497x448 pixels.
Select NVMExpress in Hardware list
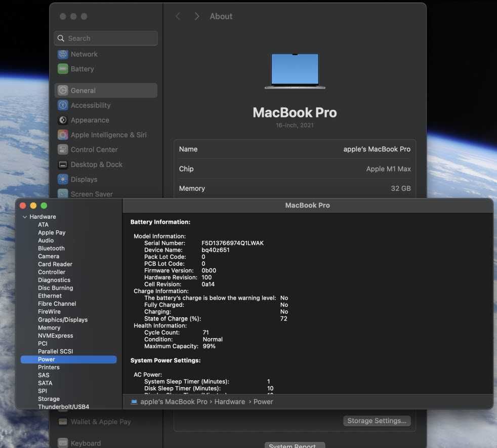tap(56, 336)
